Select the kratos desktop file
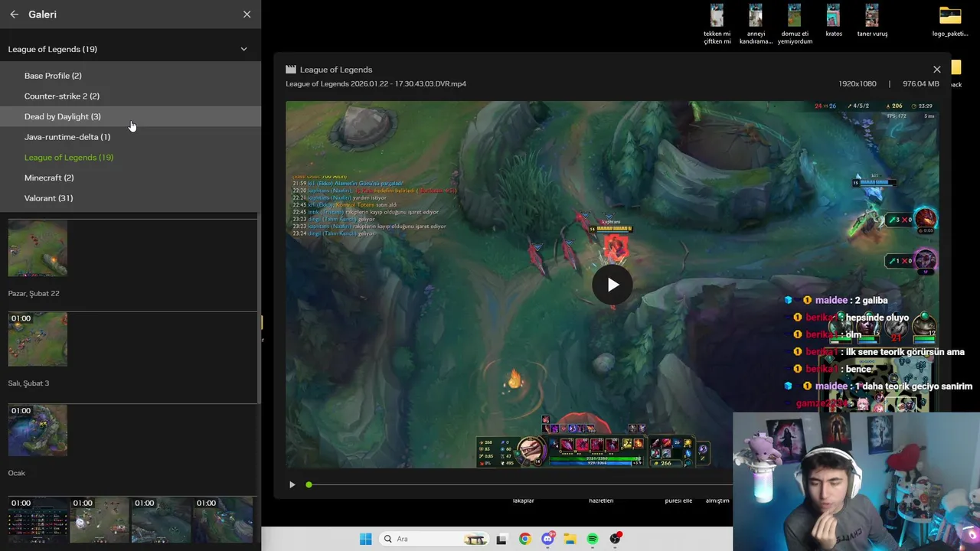Image resolution: width=980 pixels, height=551 pixels. point(833,21)
